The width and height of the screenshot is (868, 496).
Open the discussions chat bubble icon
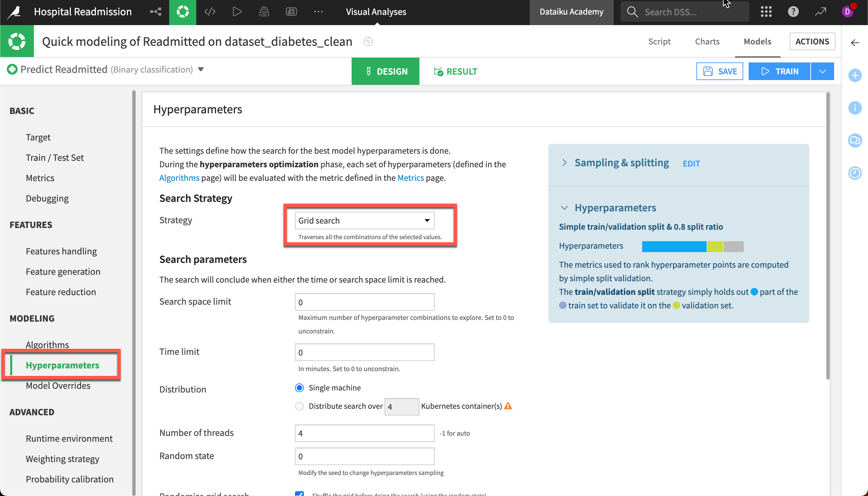coord(855,140)
